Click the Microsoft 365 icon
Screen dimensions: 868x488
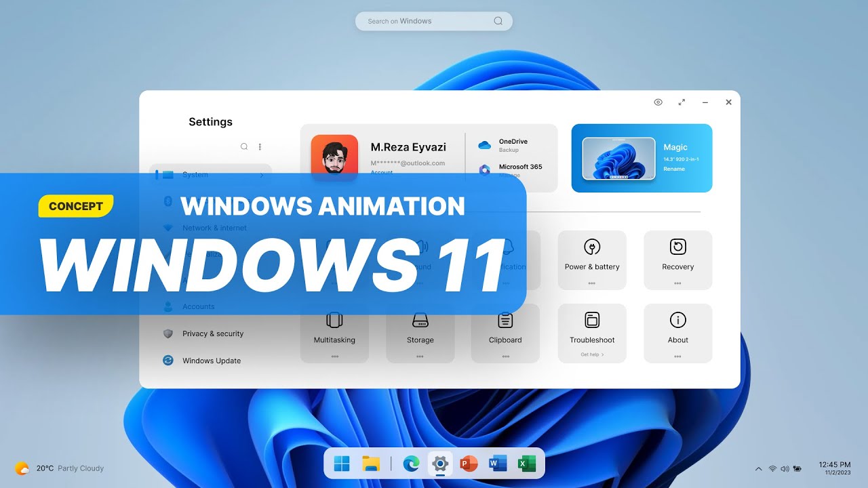(x=484, y=169)
